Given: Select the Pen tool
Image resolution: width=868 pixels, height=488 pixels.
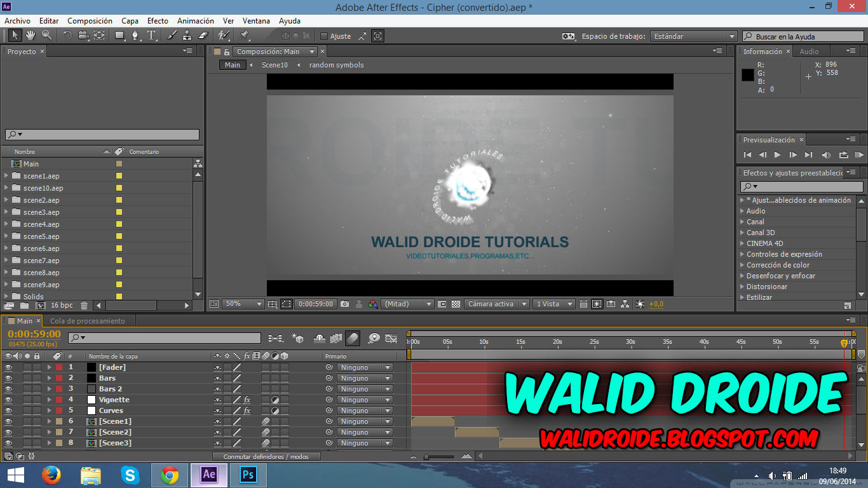Looking at the screenshot, I should 136,36.
